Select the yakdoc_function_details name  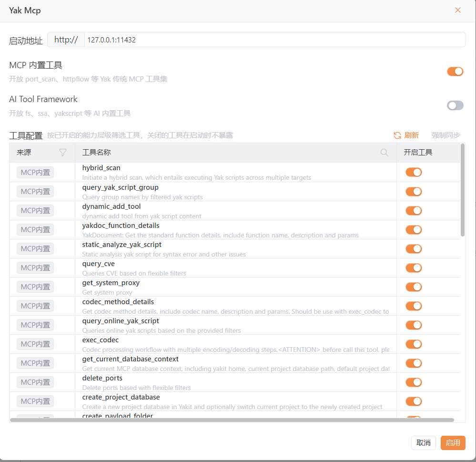point(121,226)
